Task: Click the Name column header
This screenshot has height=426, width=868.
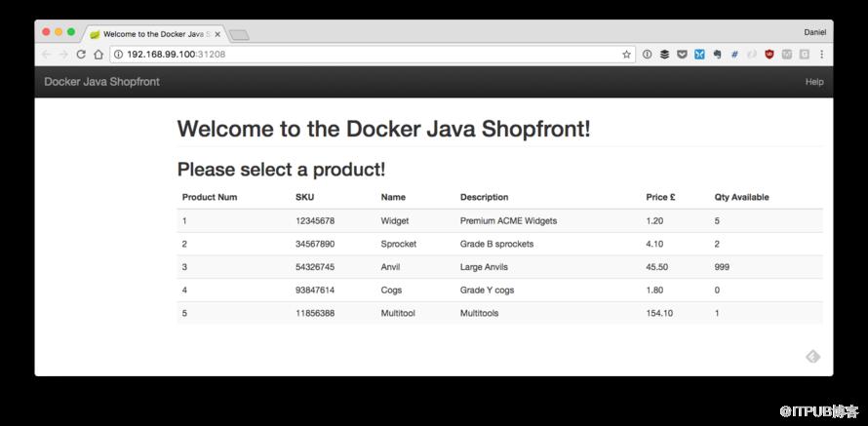Action: coord(393,197)
